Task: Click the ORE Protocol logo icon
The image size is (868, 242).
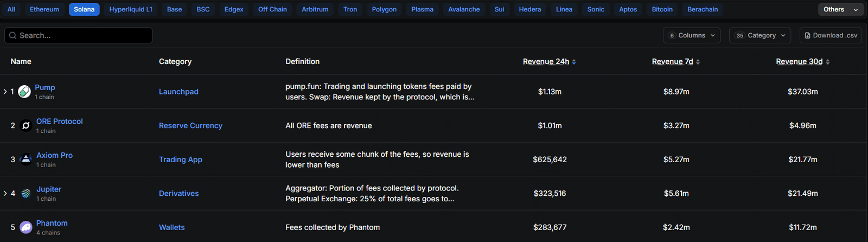Action: coord(25,125)
